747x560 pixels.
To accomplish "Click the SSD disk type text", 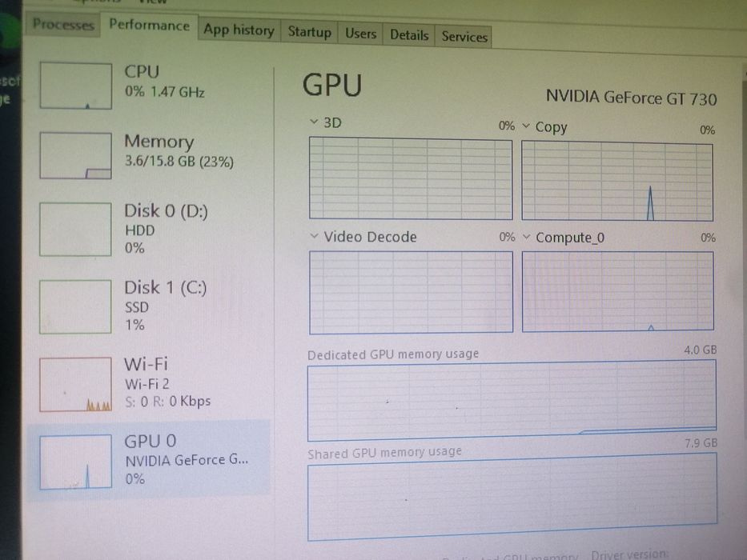I will [x=137, y=308].
